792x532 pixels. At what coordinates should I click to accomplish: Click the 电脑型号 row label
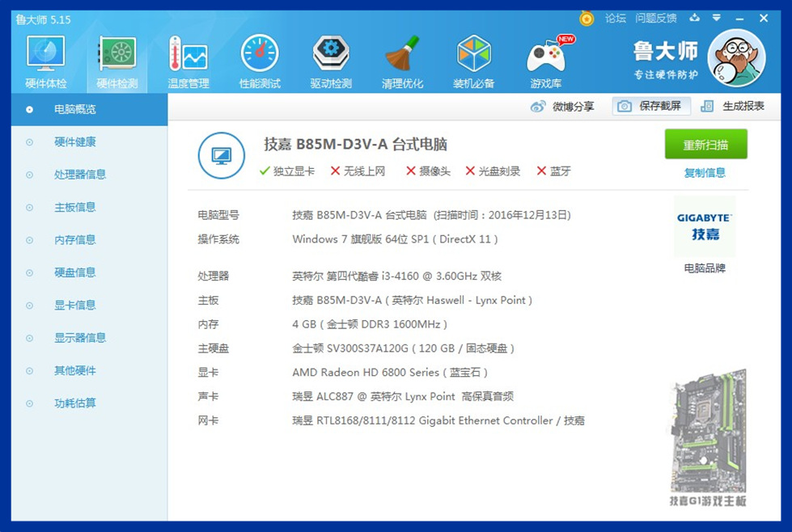tap(218, 215)
